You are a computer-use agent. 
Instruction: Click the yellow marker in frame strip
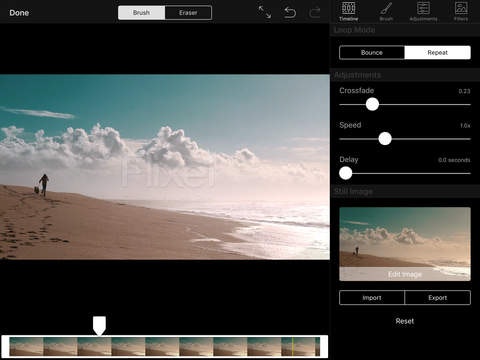[293, 347]
